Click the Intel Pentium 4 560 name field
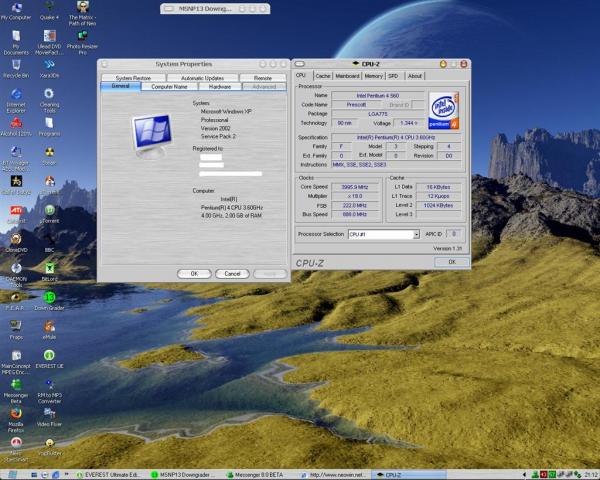The height and width of the screenshot is (480, 600). (x=378, y=95)
